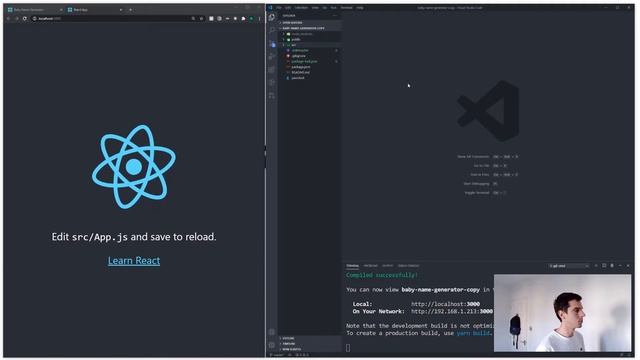Image resolution: width=640 pixels, height=360 pixels.
Task: Split the terminal panel
Action: [x=604, y=266]
